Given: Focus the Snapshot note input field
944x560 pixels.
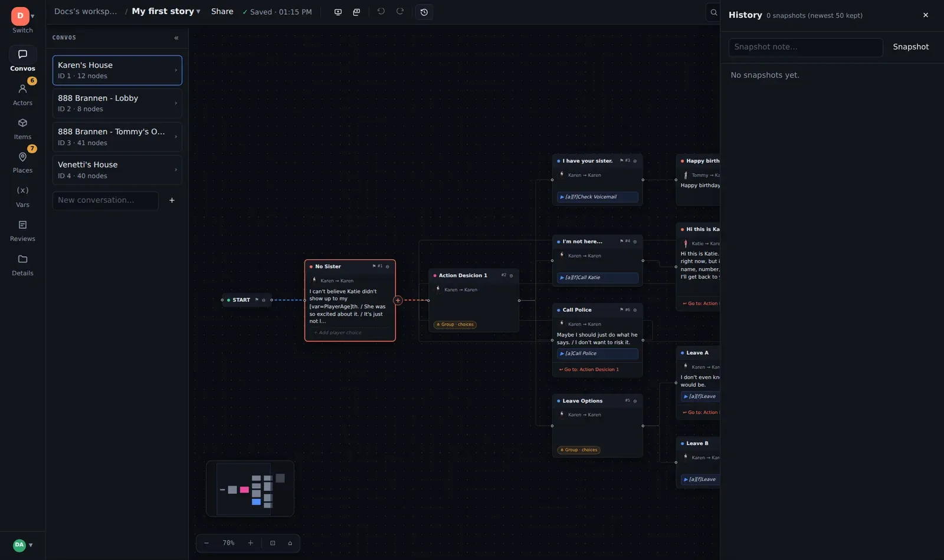Looking at the screenshot, I should 805,47.
